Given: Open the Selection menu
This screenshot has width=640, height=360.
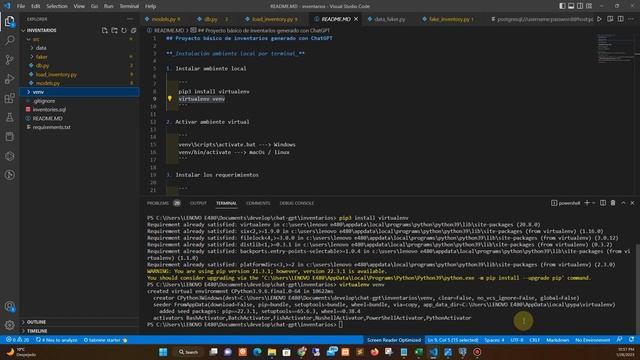Looking at the screenshot, I should coord(57,6).
